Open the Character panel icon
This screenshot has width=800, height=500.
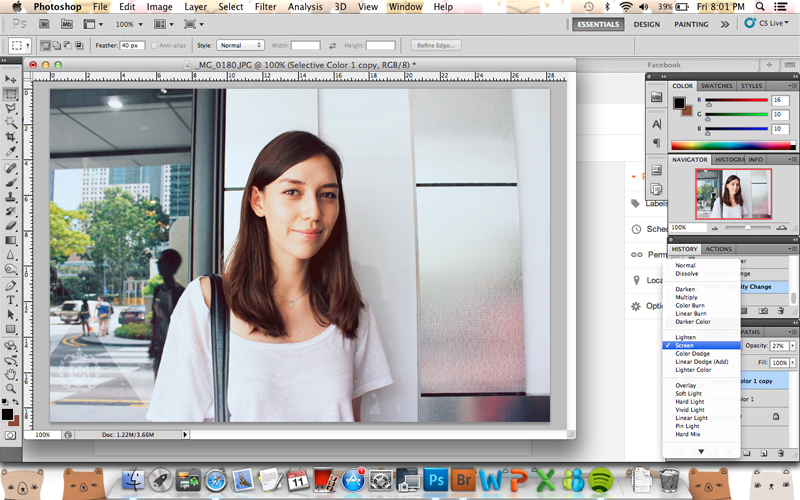pyautogui.click(x=657, y=124)
